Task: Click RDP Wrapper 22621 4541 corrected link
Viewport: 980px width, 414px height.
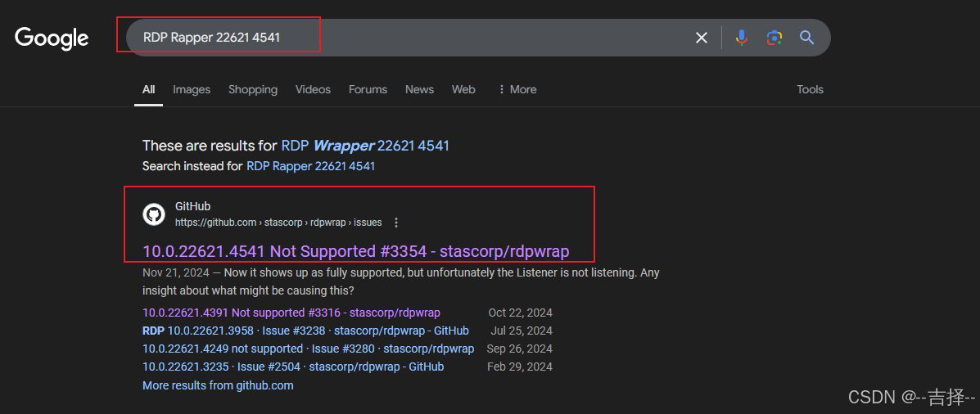Action: [365, 146]
